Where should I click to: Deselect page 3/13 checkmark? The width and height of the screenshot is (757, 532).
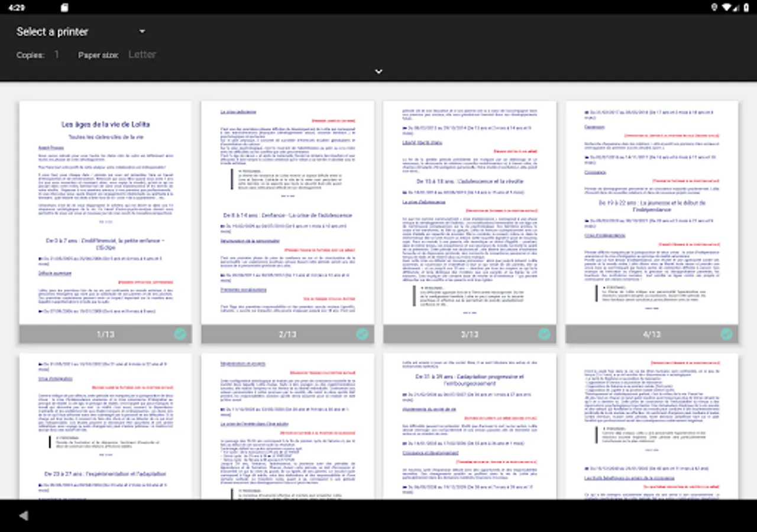(544, 334)
